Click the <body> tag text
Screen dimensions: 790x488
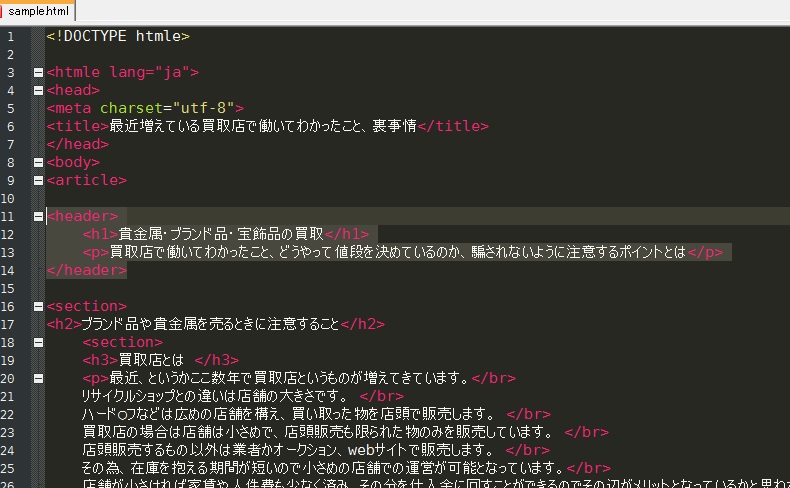[x=73, y=162]
